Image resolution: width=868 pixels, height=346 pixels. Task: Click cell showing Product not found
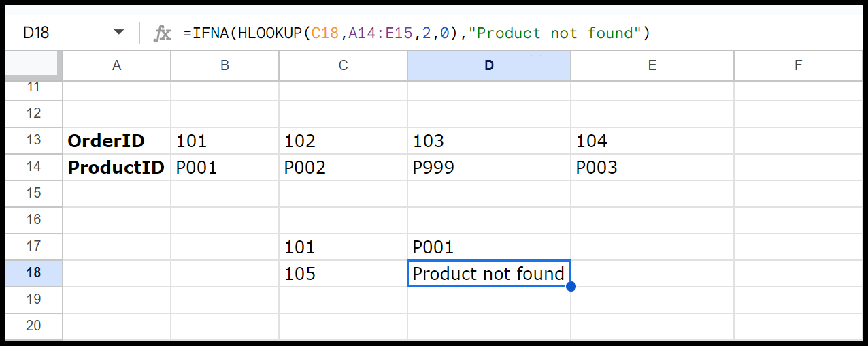(489, 274)
